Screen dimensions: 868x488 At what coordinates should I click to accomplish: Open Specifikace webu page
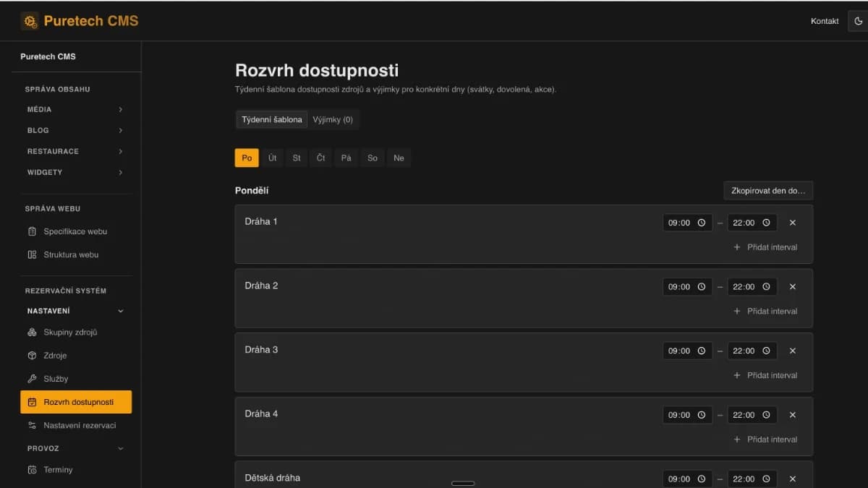coord(76,231)
